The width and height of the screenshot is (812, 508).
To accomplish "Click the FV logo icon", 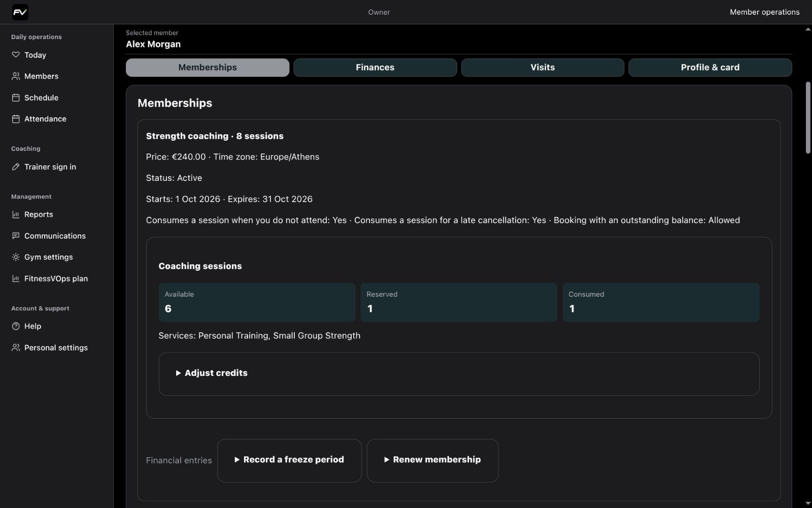I will 20,12.
